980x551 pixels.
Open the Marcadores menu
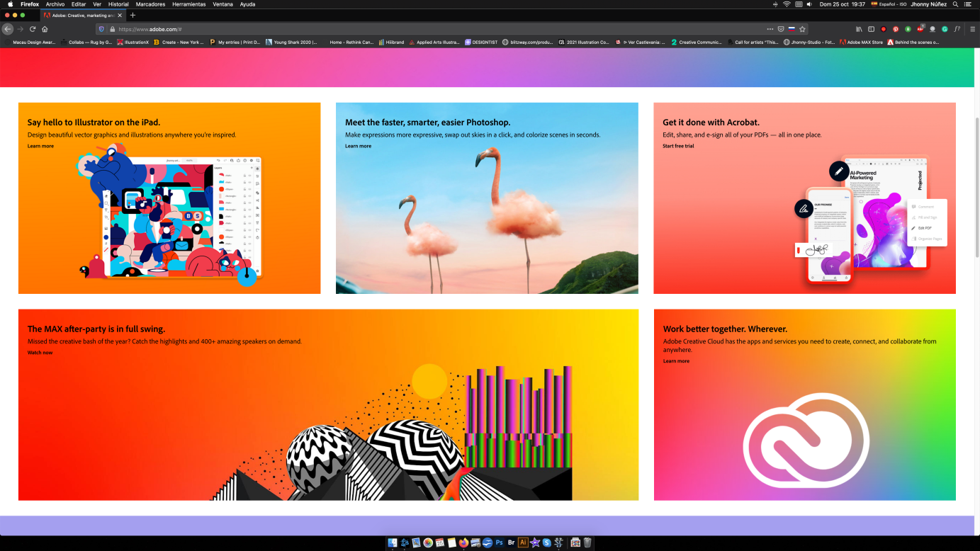click(150, 4)
